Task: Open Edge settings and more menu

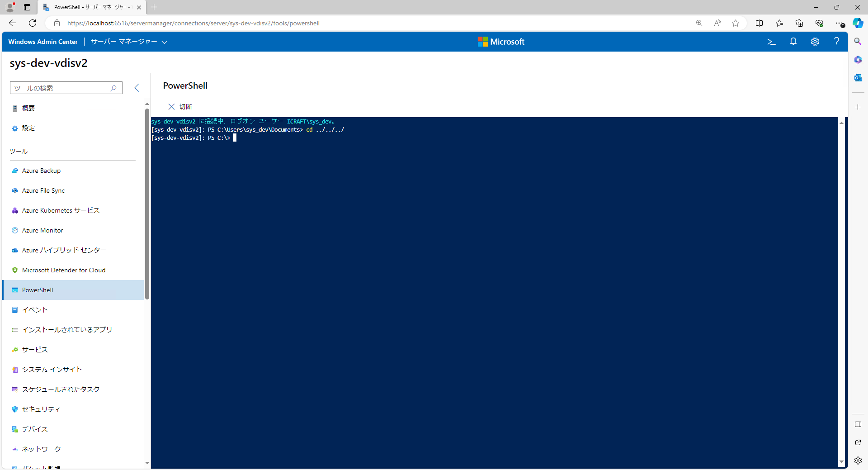Action: (839, 23)
